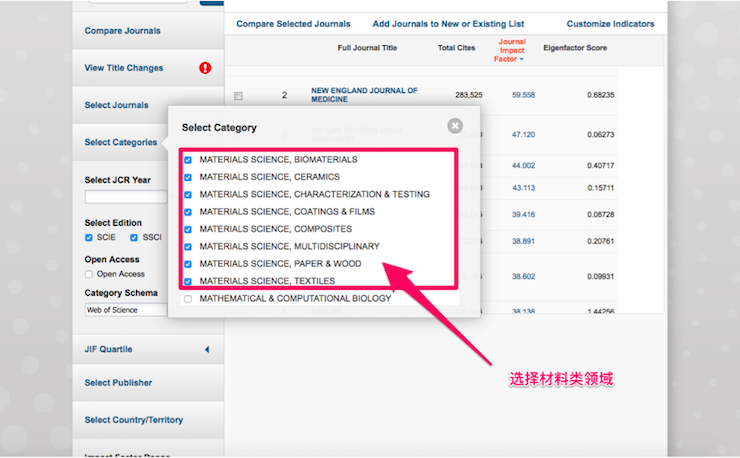
Task: Uncheck Materials Science, Textiles
Action: (188, 281)
